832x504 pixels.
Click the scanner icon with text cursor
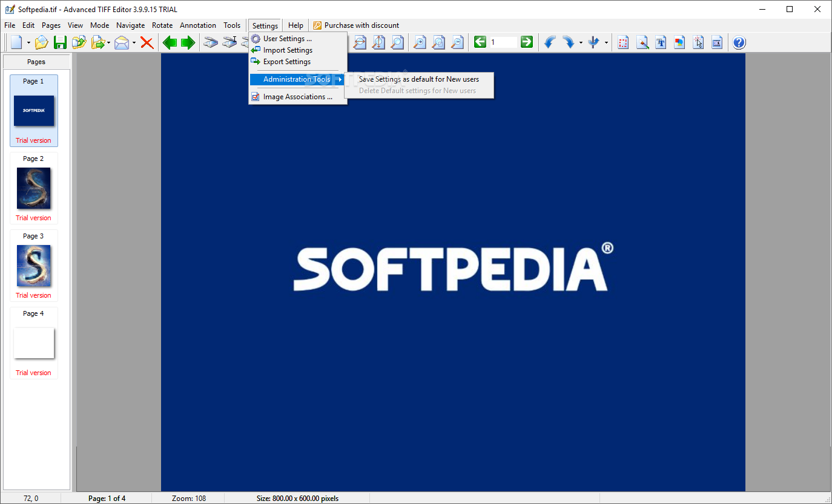[229, 42]
